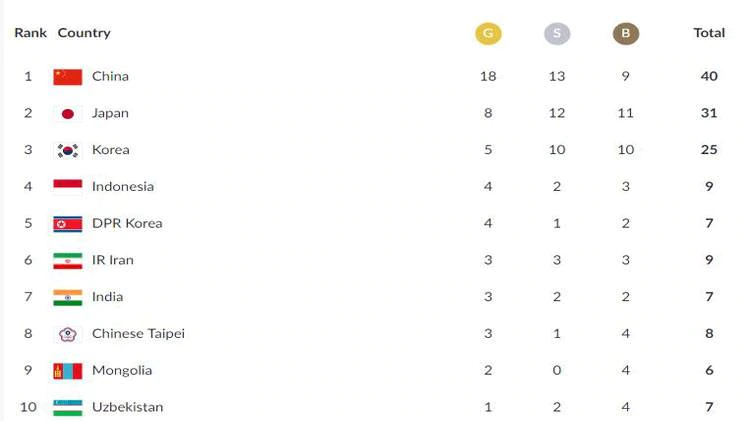750x421 pixels.
Task: Open the China country name link
Action: (110, 77)
